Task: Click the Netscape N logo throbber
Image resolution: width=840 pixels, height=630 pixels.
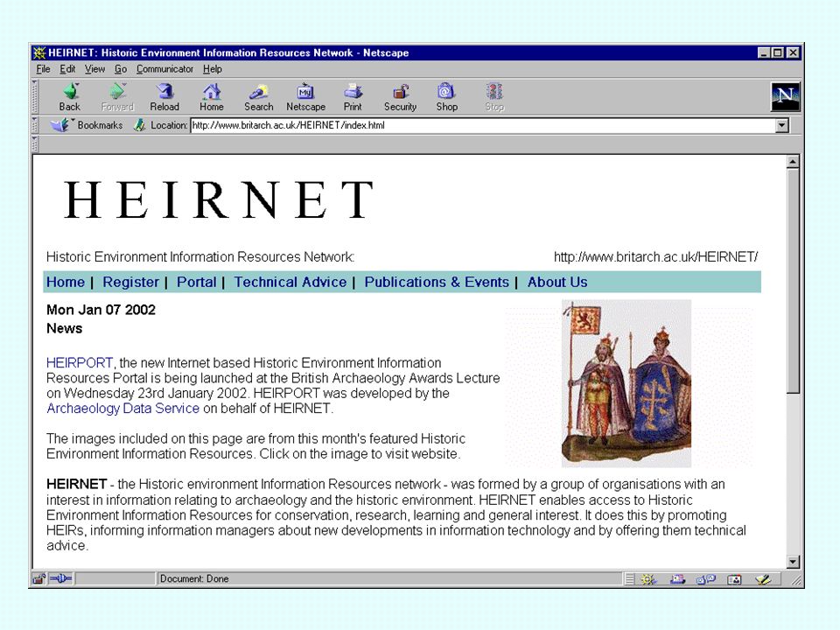Action: pyautogui.click(x=785, y=96)
